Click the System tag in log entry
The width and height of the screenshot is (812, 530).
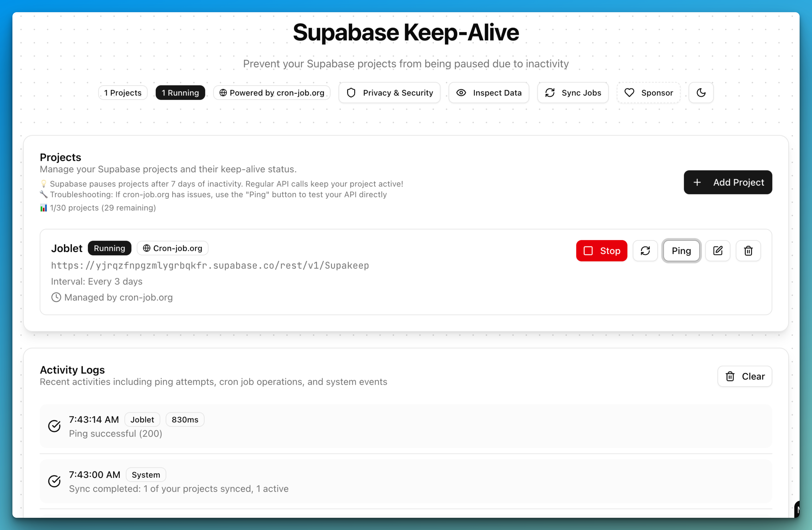coord(146,475)
